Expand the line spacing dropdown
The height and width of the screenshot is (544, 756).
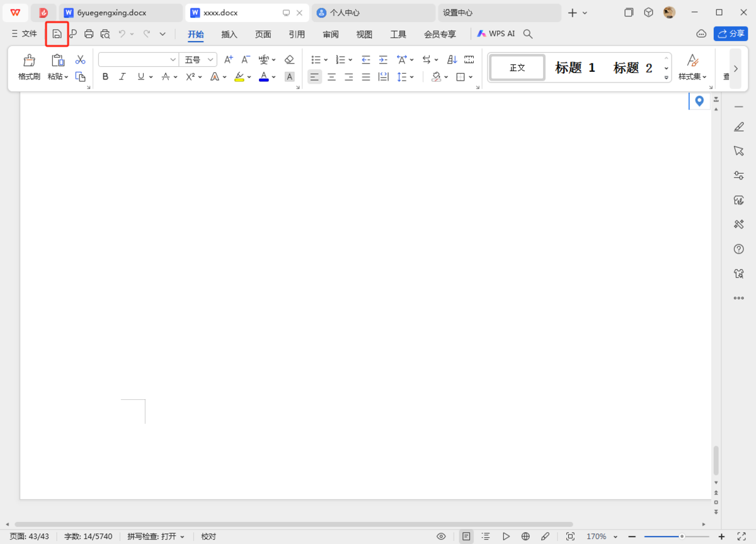tap(413, 77)
